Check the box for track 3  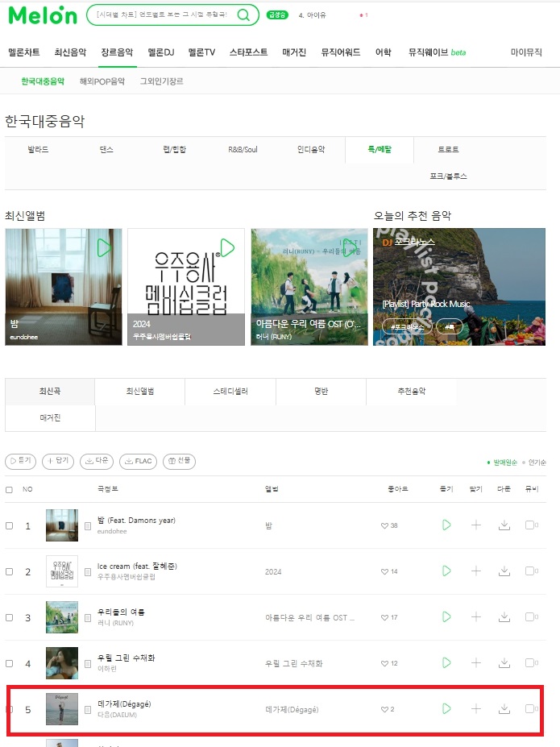click(x=9, y=617)
